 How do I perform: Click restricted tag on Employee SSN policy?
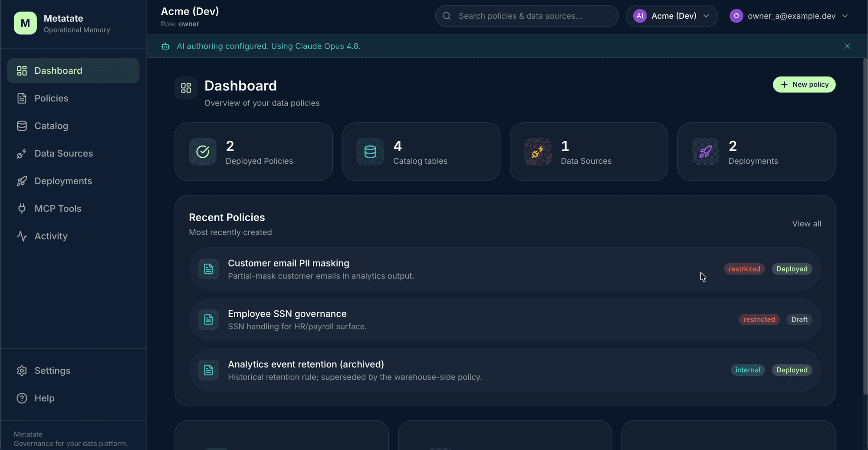click(759, 320)
